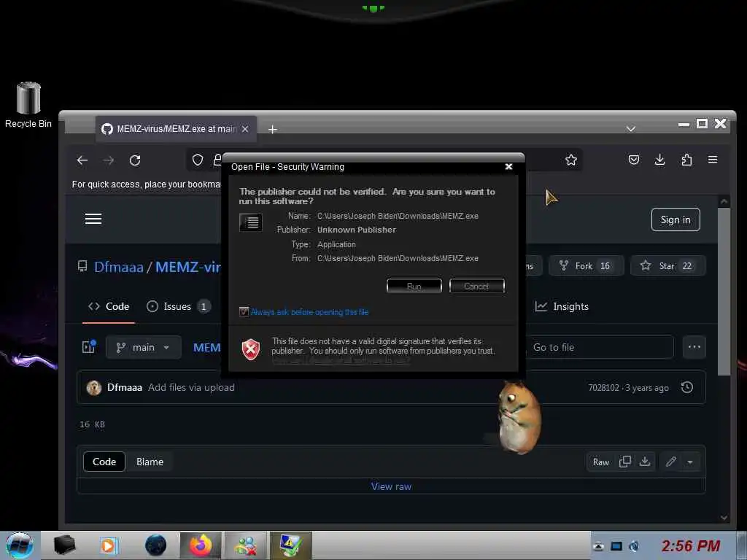Click the Firefox taskbar icon
747x560 pixels.
[x=201, y=545]
